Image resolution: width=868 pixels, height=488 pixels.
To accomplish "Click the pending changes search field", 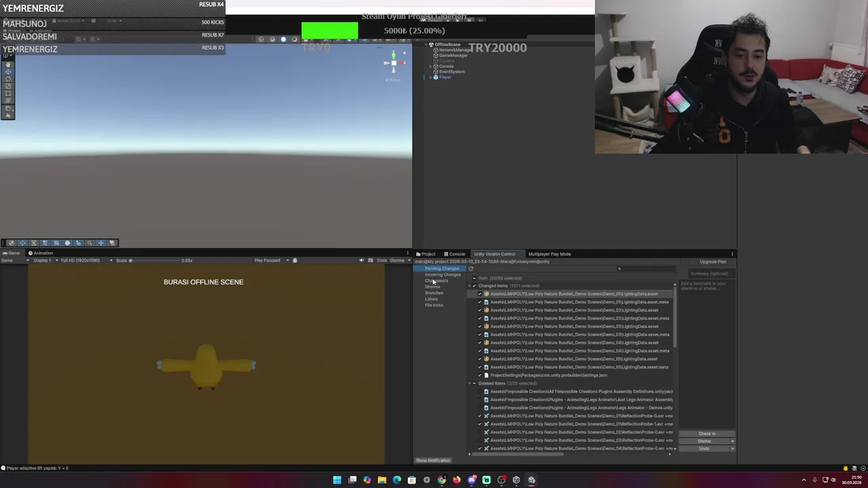I will click(646, 269).
